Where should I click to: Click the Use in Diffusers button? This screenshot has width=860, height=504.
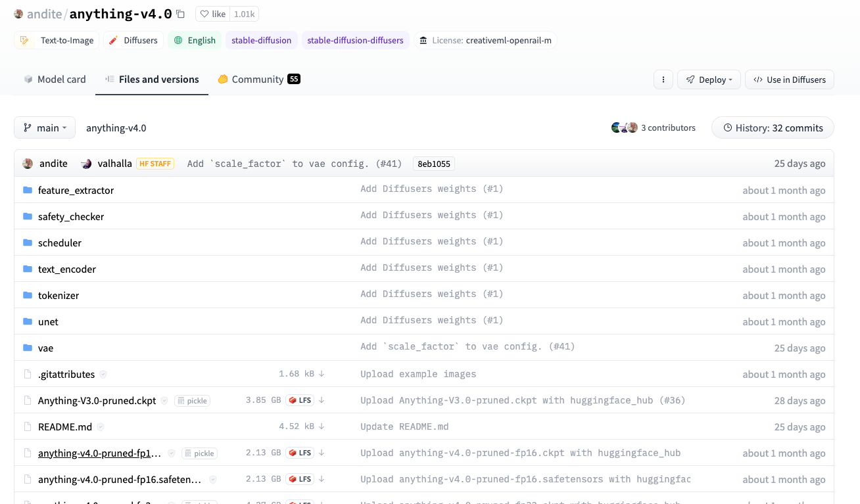click(x=790, y=80)
